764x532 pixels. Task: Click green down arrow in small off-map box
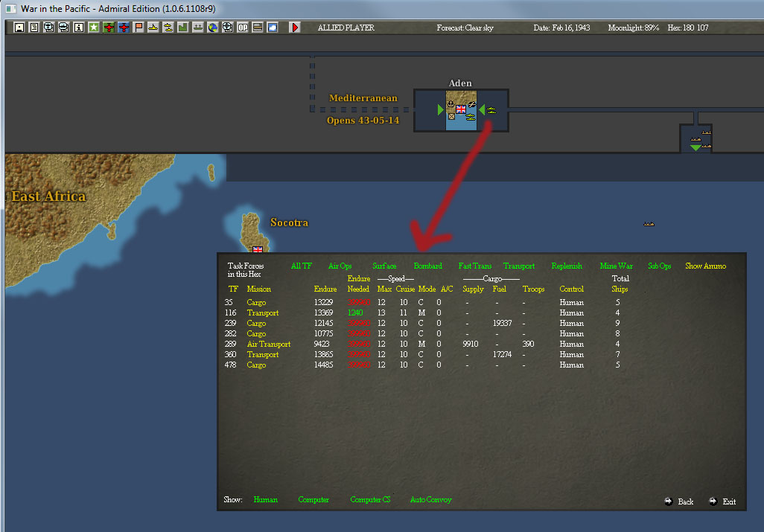pos(695,147)
